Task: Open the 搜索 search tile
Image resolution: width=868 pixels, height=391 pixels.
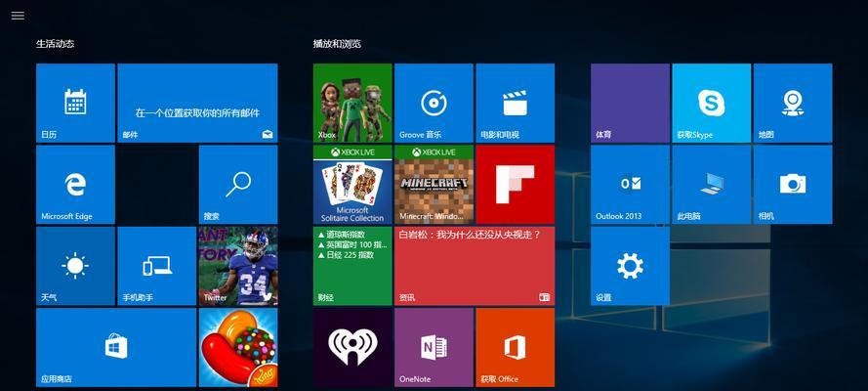Action: [x=238, y=185]
